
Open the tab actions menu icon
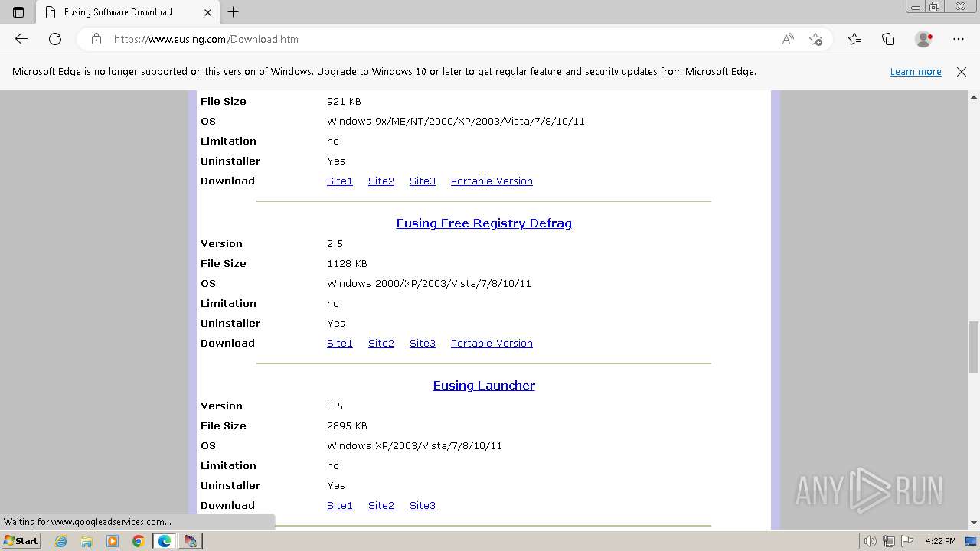pos(18,12)
